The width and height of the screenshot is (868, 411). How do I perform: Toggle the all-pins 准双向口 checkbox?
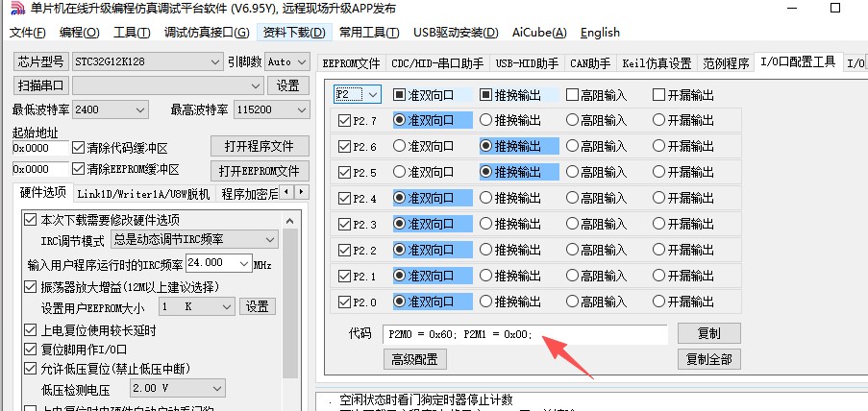pos(399,95)
